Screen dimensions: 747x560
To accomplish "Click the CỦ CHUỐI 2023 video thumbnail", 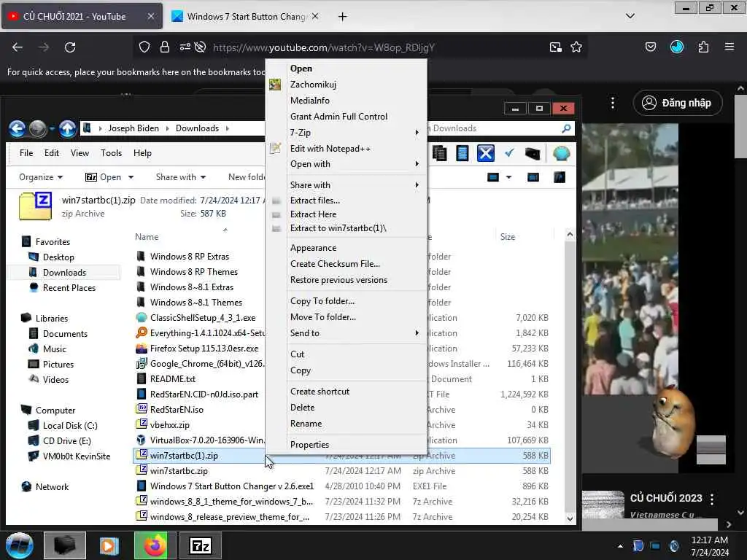I will [603, 505].
